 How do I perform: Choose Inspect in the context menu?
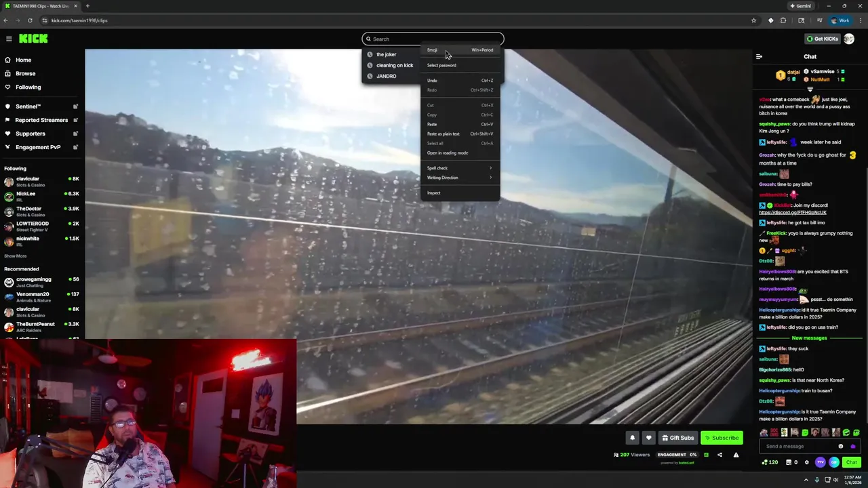point(460,193)
